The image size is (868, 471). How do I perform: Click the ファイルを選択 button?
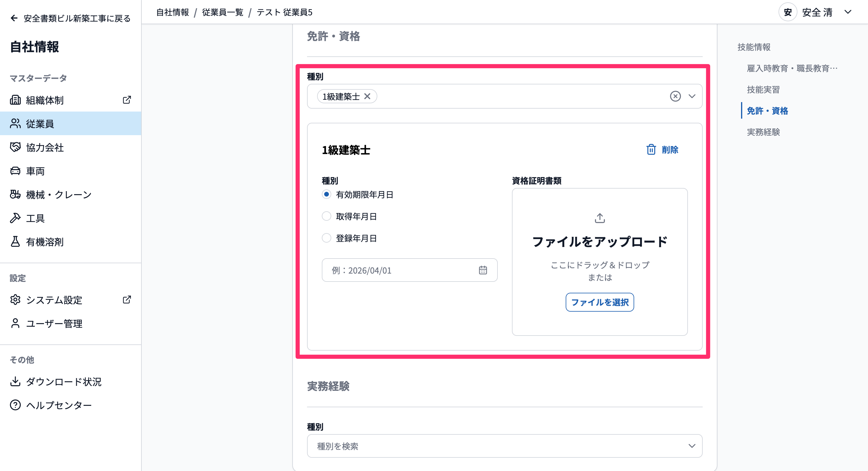[x=600, y=302]
